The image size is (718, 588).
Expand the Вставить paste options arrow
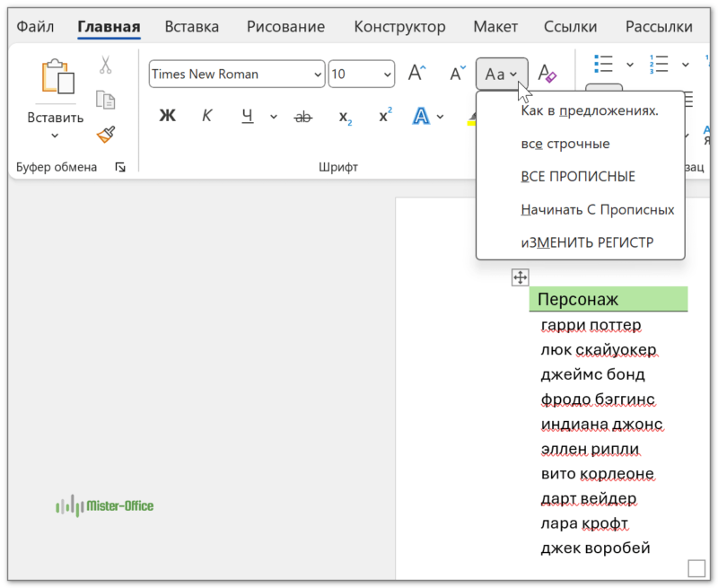tap(55, 136)
